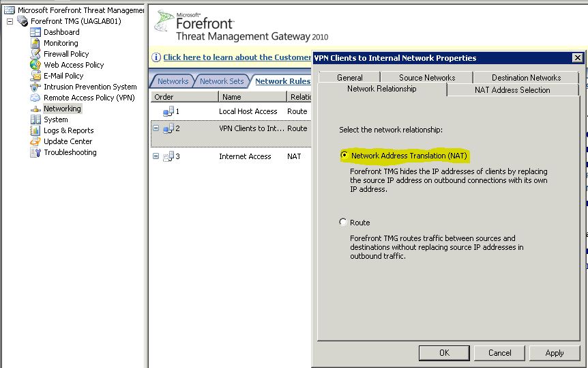Click the information icon beside the Customer link
The height and width of the screenshot is (368, 588).
click(x=156, y=57)
